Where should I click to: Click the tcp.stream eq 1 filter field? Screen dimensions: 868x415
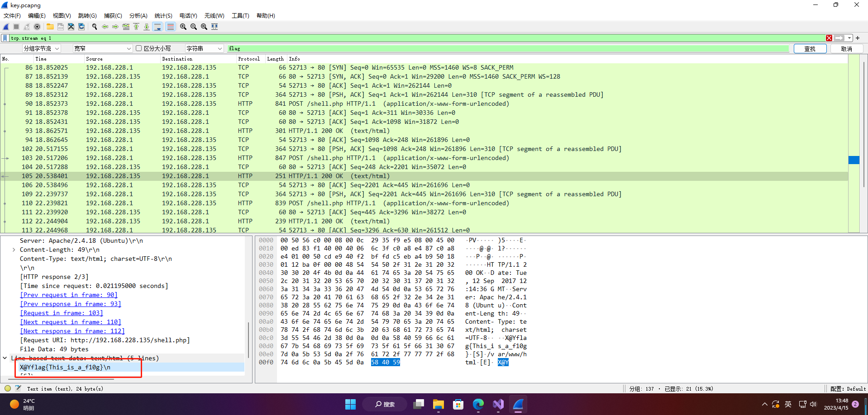tap(416, 38)
